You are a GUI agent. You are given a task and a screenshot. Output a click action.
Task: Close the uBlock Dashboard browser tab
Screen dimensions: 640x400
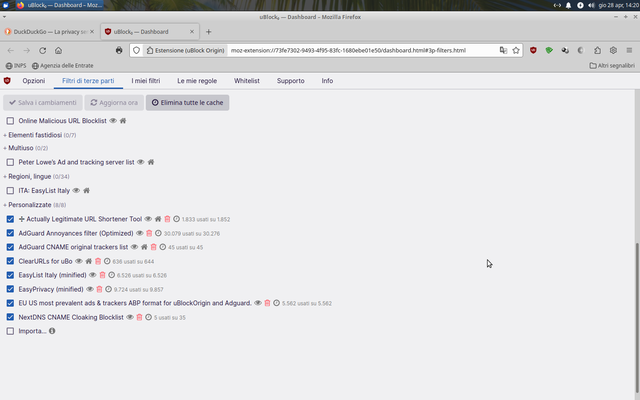pos(192,32)
